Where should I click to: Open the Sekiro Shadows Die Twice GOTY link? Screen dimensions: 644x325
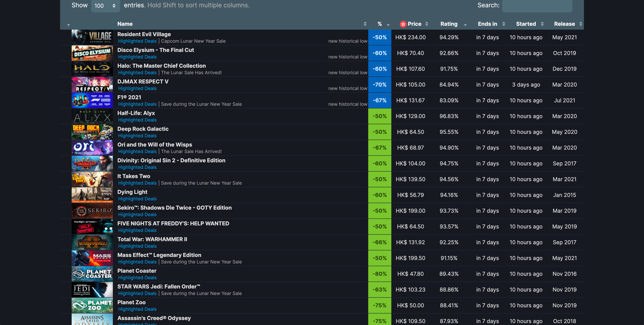pos(174,208)
